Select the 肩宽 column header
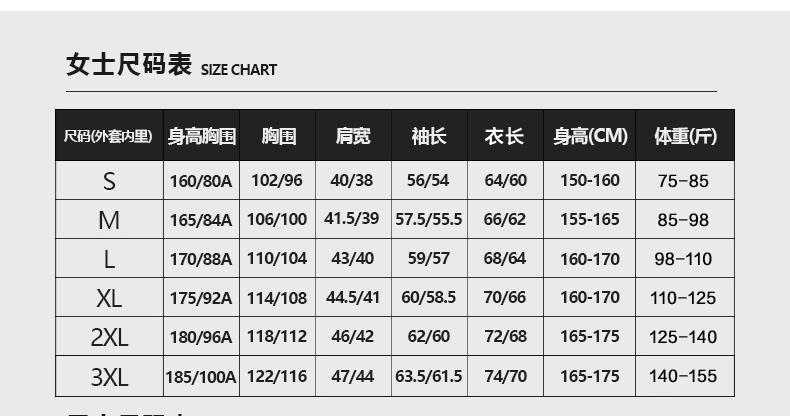This screenshot has width=790, height=416. coord(353,136)
